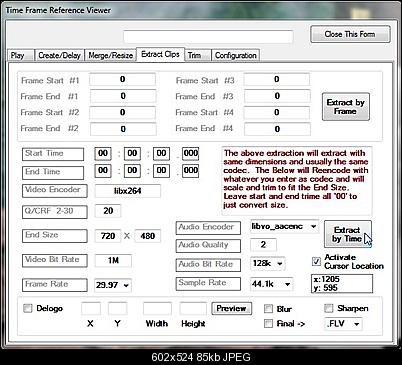Click the Extract by Frame button
The width and height of the screenshot is (402, 365).
click(x=346, y=107)
